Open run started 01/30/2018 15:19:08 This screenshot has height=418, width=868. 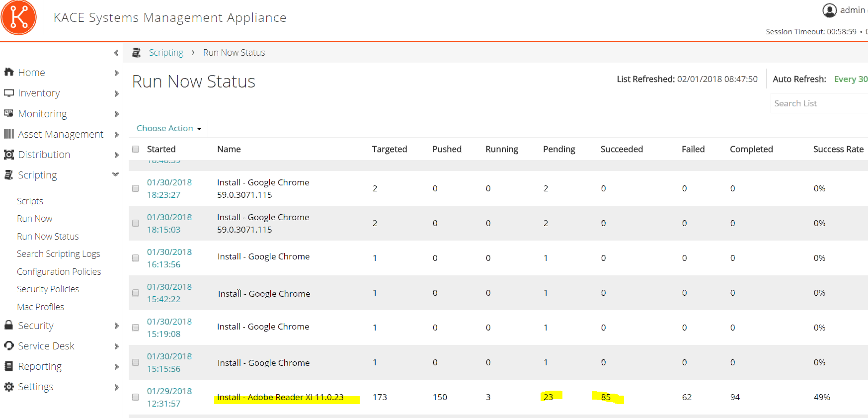click(169, 328)
